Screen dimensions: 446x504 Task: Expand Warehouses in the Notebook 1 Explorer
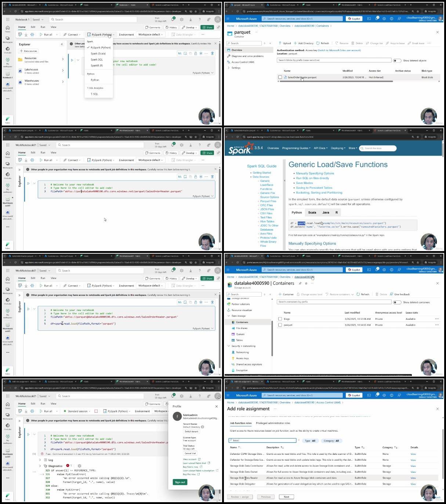(x=63, y=81)
